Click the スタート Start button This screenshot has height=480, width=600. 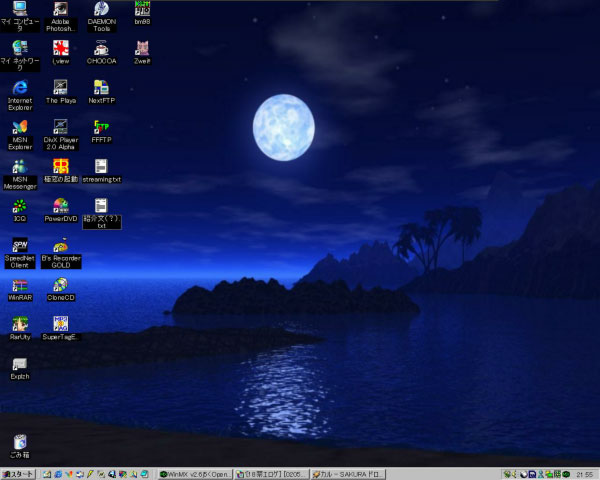(x=18, y=473)
